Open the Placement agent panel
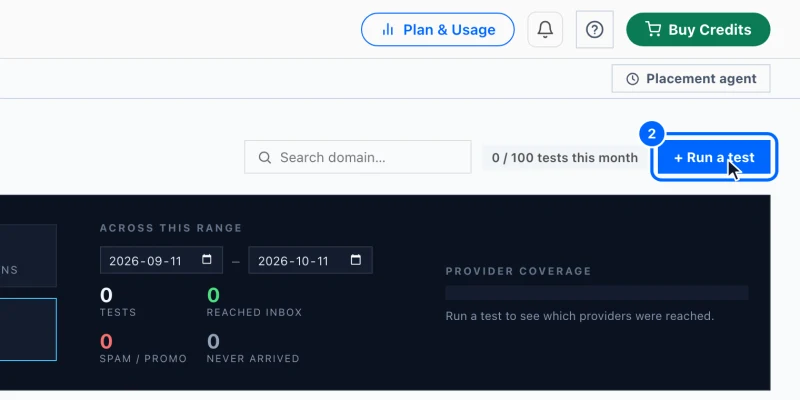This screenshot has width=800, height=400. coord(691,79)
